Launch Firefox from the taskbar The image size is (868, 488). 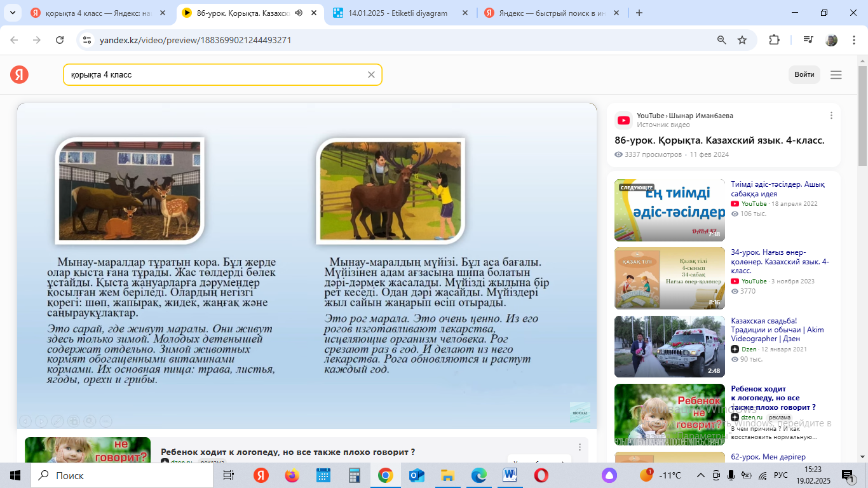(x=292, y=475)
